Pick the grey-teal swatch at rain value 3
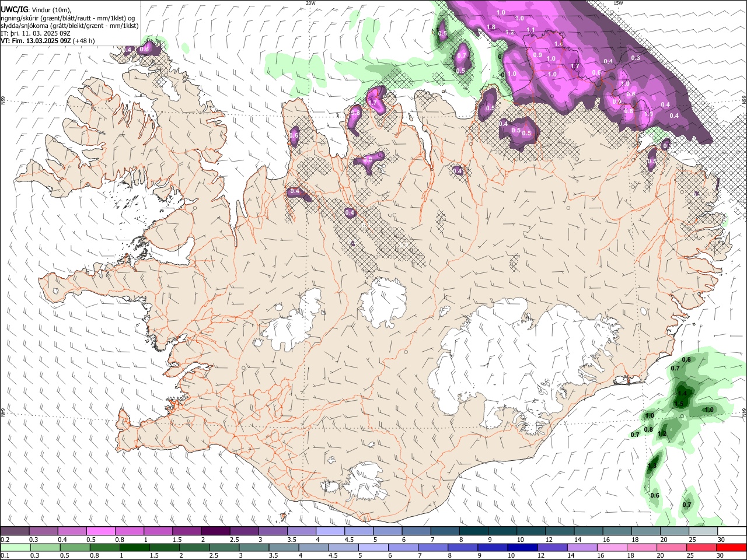This screenshot has width=747, height=560. pos(254,547)
